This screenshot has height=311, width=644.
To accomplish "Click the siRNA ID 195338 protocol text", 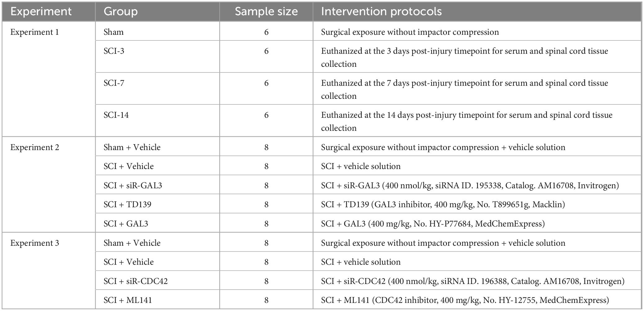I will click(x=470, y=185).
